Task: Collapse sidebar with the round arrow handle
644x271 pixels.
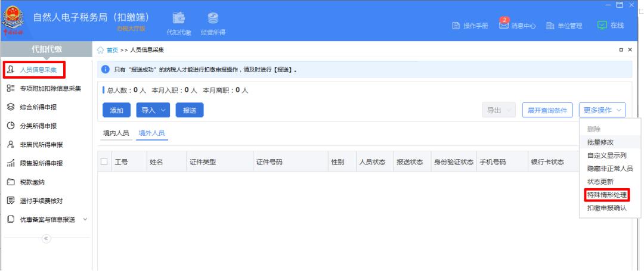Action: tap(45, 237)
